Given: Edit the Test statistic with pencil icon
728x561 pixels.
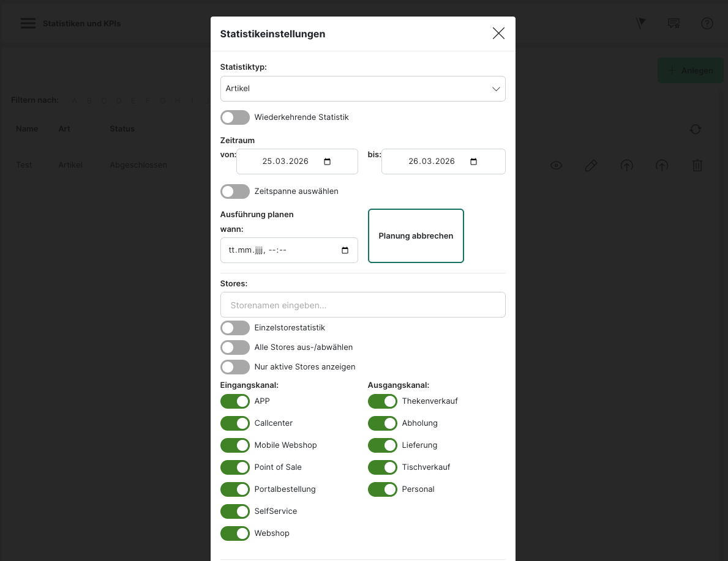Looking at the screenshot, I should pos(591,165).
